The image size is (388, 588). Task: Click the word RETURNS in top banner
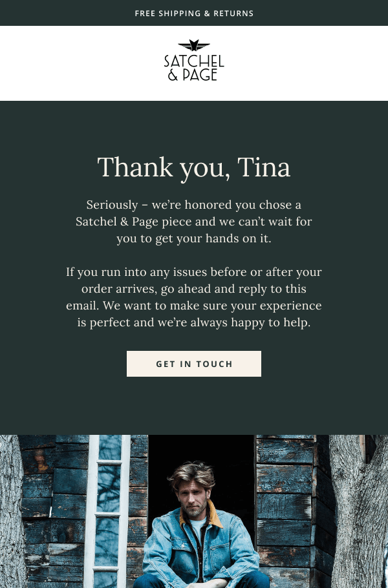pos(235,13)
